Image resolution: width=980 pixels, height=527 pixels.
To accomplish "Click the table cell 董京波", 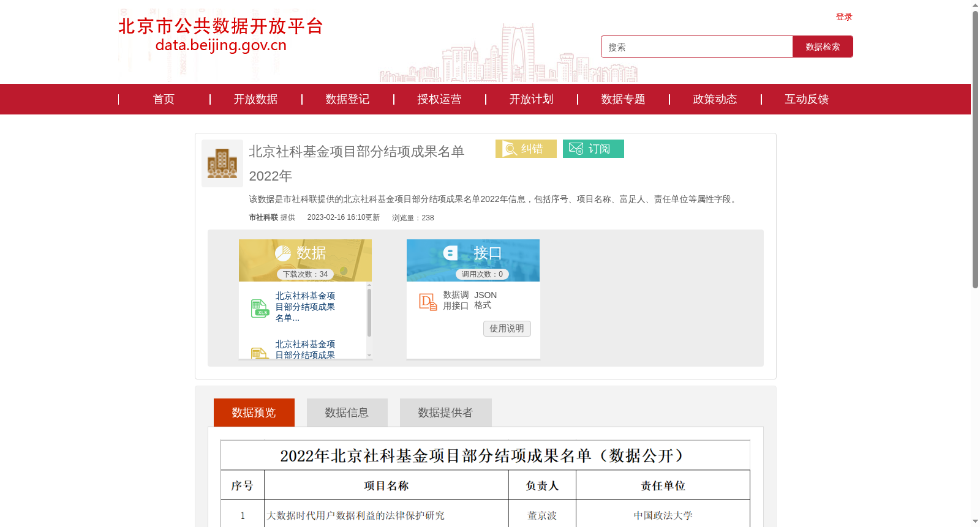I will click(542, 516).
